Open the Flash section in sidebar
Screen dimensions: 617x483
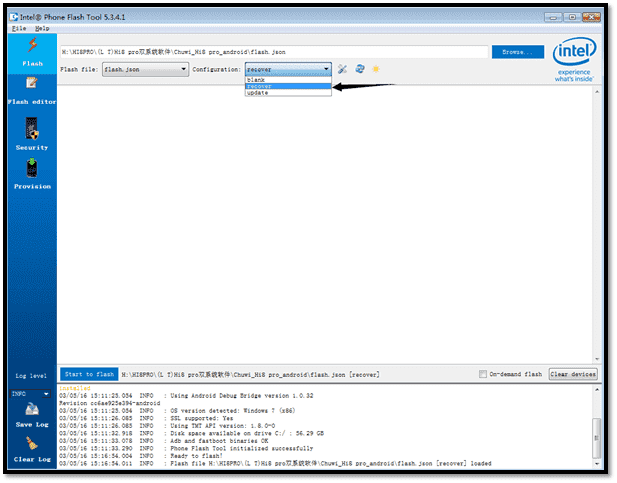coord(32,53)
